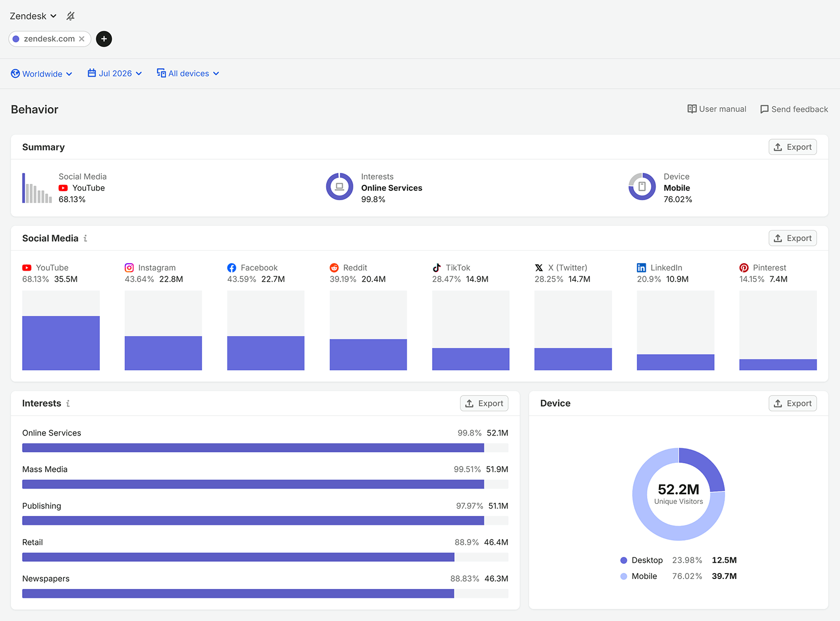Click the Social Media info icon
The width and height of the screenshot is (840, 621).
[85, 239]
